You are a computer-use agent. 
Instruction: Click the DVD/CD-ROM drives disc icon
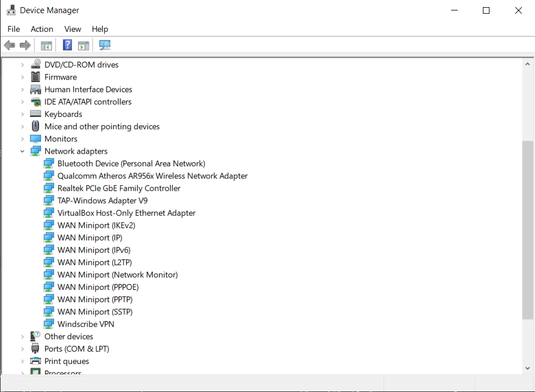36,65
